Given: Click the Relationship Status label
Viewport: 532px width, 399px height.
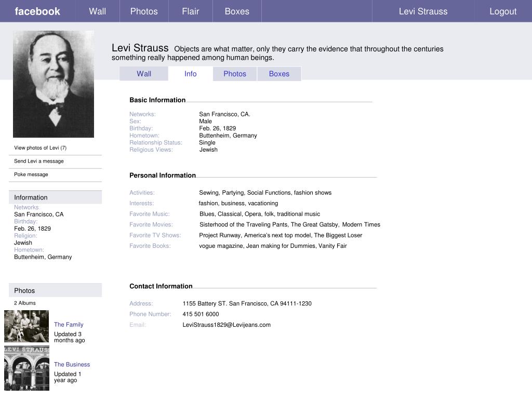Looking at the screenshot, I should 156,142.
